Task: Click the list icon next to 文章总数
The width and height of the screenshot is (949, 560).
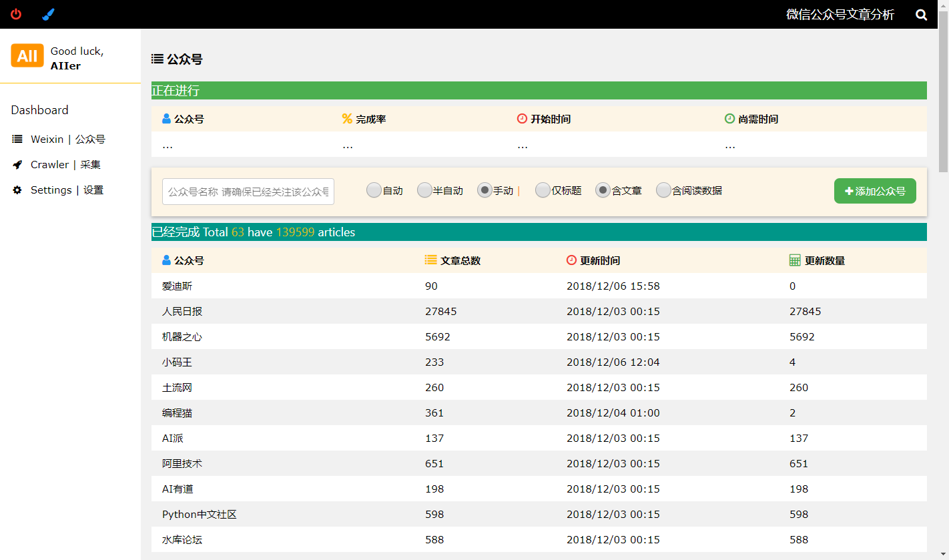Action: 431,260
